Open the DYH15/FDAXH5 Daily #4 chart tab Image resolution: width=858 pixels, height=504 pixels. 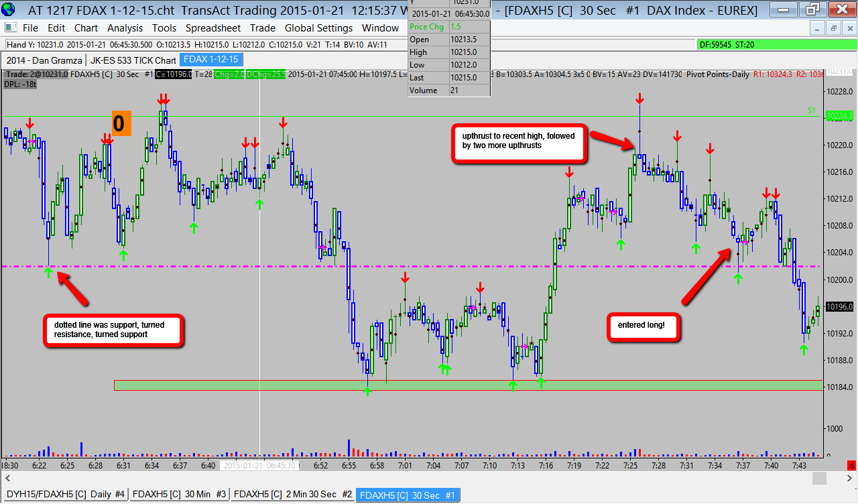66,495
